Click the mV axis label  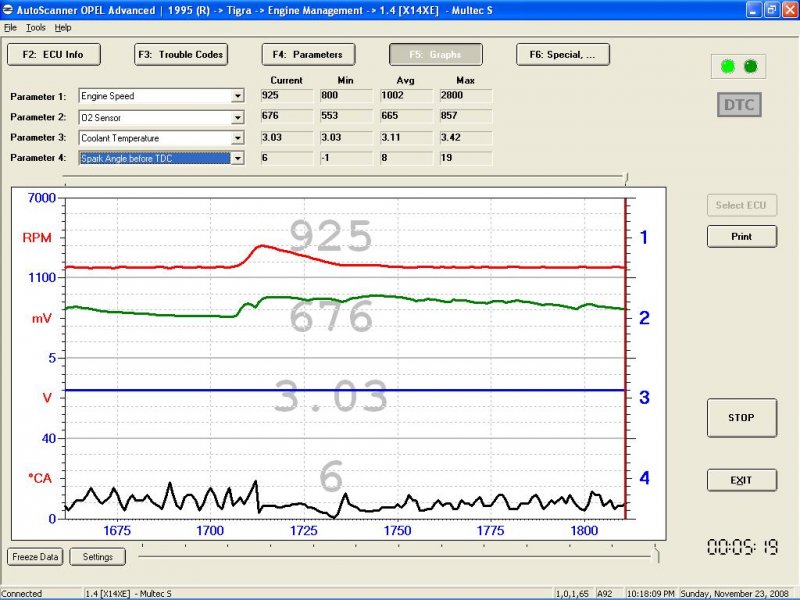[x=42, y=319]
